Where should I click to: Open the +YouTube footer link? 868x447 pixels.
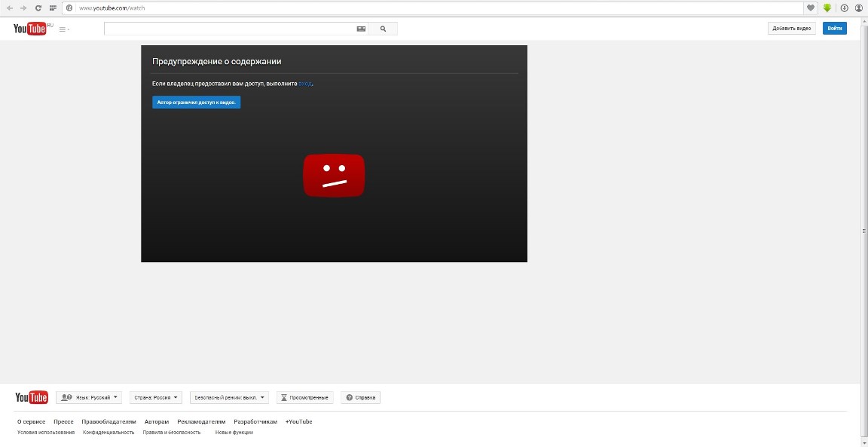(x=299, y=421)
